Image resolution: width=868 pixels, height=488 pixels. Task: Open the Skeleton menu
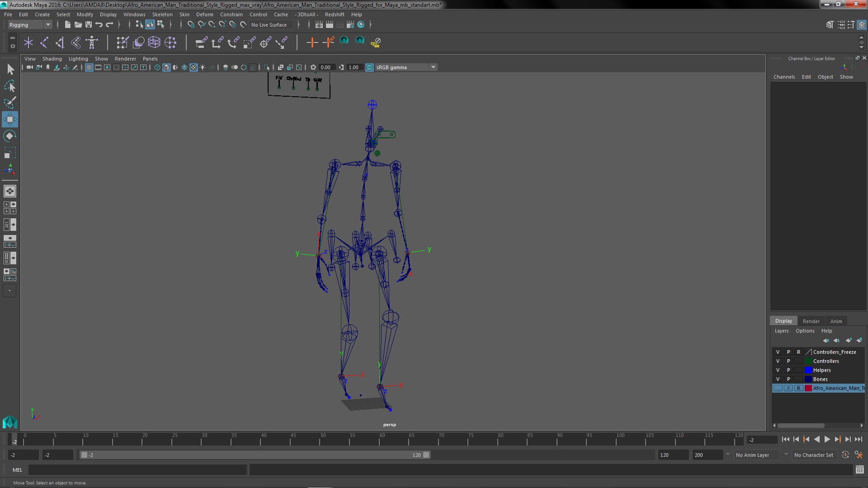(162, 14)
